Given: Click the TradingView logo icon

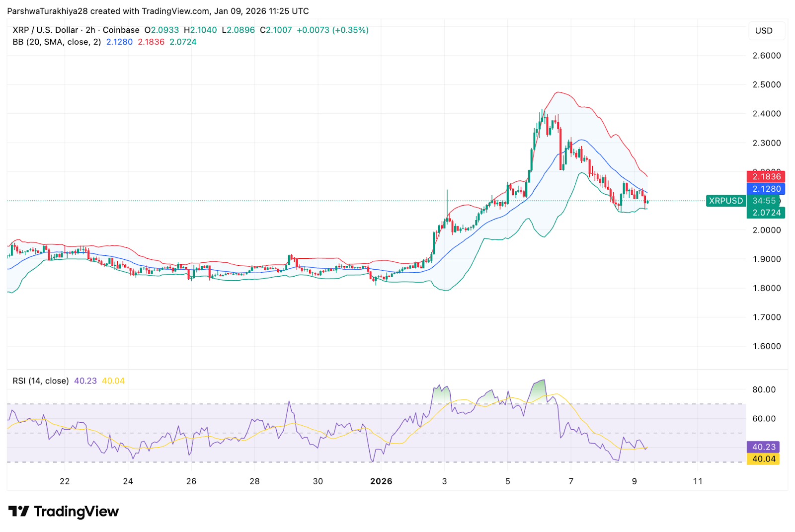Looking at the screenshot, I should tap(19, 511).
